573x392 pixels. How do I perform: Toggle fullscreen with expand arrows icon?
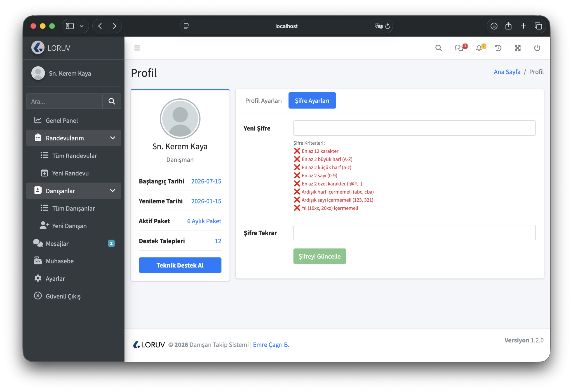[518, 48]
